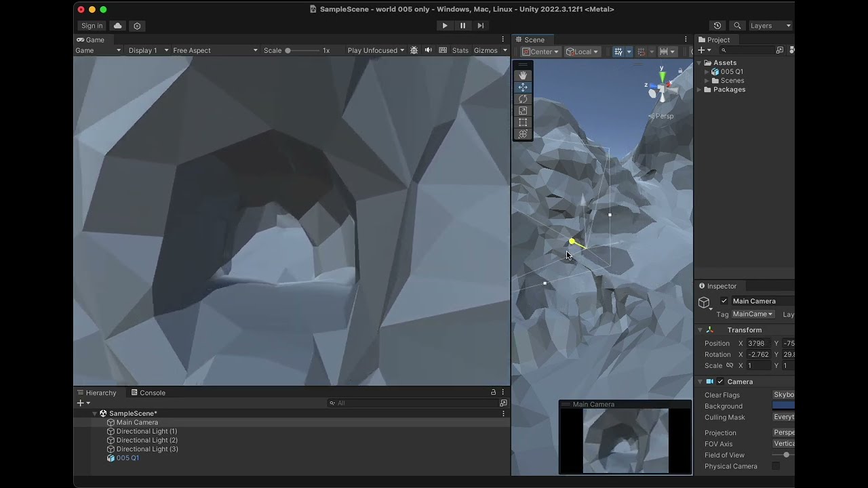Select the Rect Transform tool
Screen dimensions: 868x488
(x=522, y=122)
